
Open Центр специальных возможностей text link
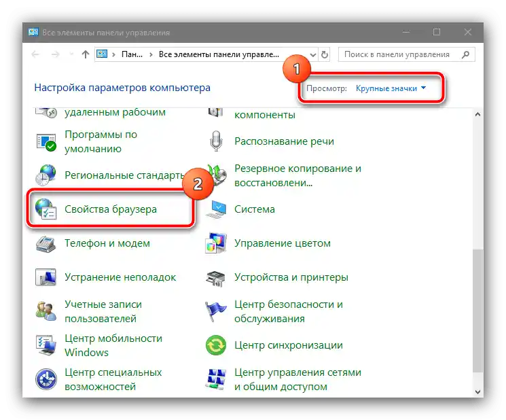[113, 379]
